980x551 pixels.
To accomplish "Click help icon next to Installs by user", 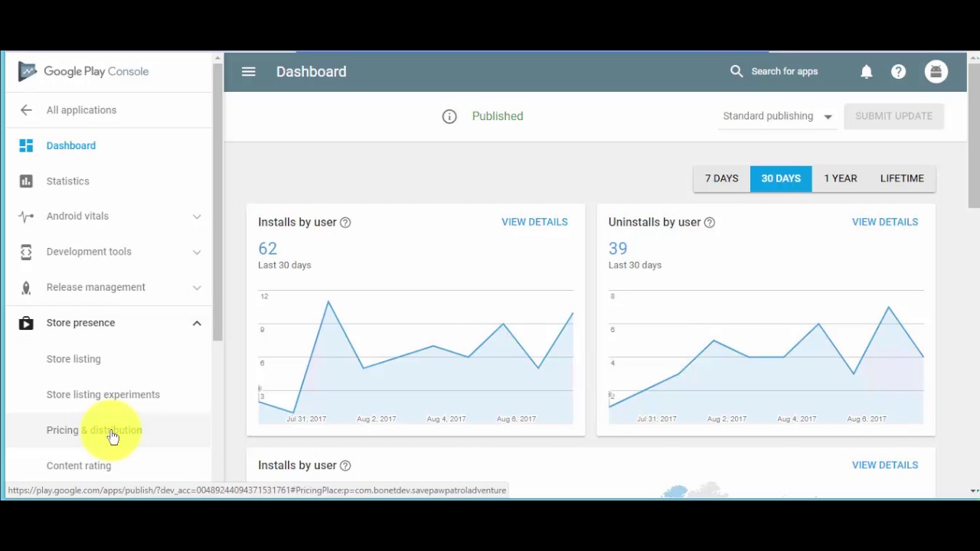I will coord(345,223).
